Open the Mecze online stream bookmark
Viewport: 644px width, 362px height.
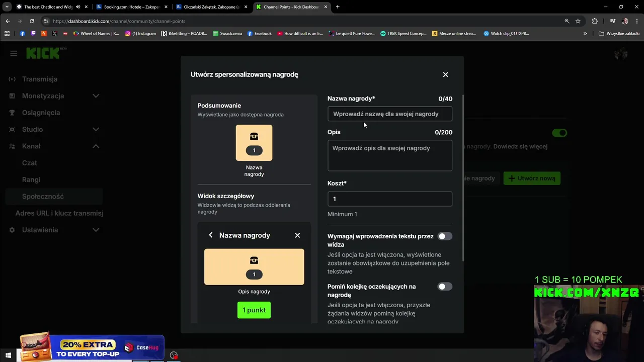tap(454, 33)
